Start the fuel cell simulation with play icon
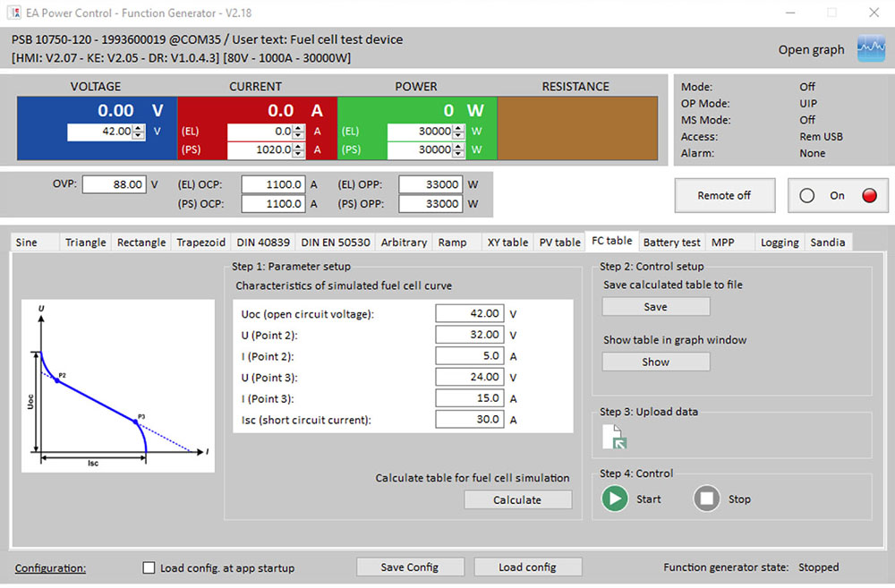Viewport: 895px width, 588px height. pos(614,499)
